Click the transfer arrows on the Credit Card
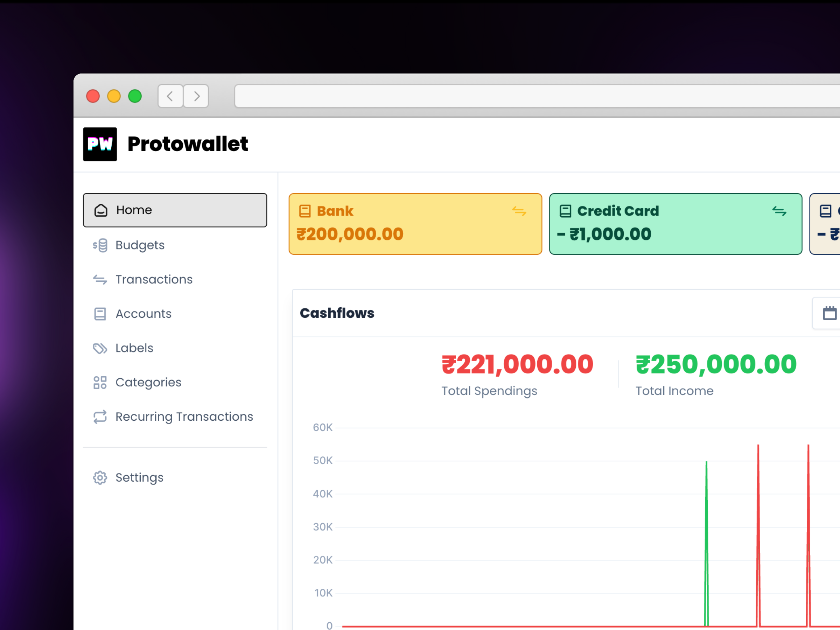 click(779, 211)
